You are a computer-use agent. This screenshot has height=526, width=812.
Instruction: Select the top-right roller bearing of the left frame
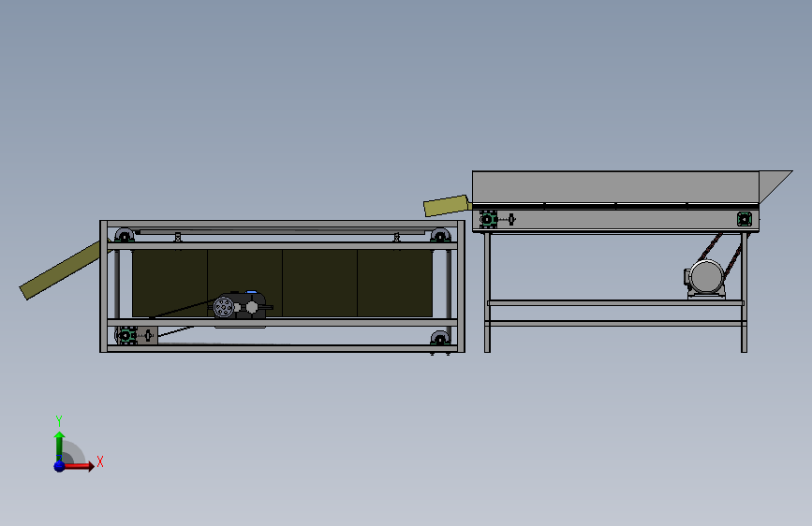tap(440, 236)
